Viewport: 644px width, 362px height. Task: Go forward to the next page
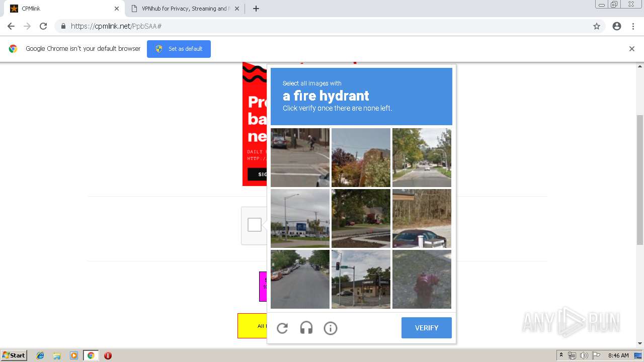point(27,26)
